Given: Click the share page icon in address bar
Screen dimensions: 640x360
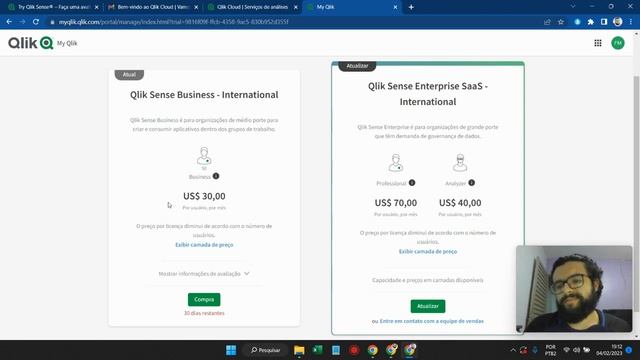Looking at the screenshot, I should click(547, 22).
